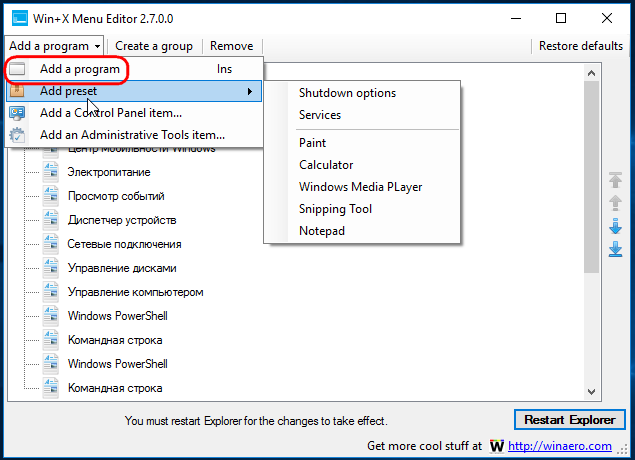Minimize the Win+X Menu Editor window
The height and width of the screenshot is (460, 635).
pos(516,18)
